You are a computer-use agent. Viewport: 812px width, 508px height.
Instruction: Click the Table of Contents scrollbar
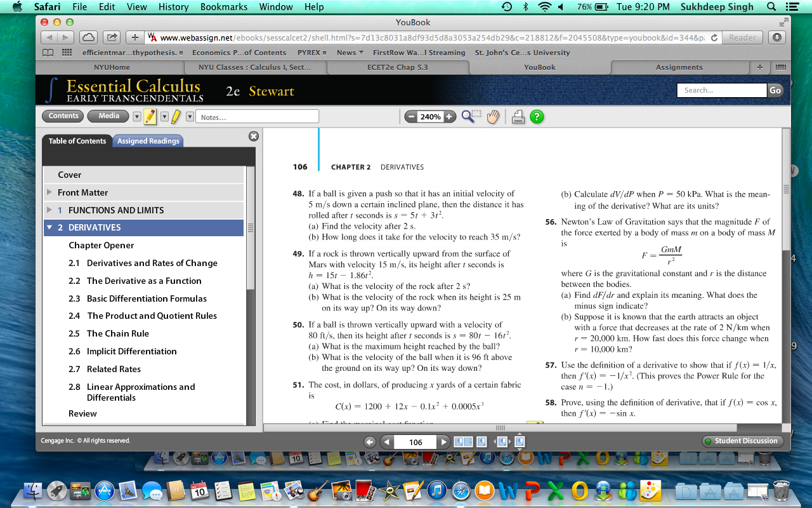tap(251, 229)
